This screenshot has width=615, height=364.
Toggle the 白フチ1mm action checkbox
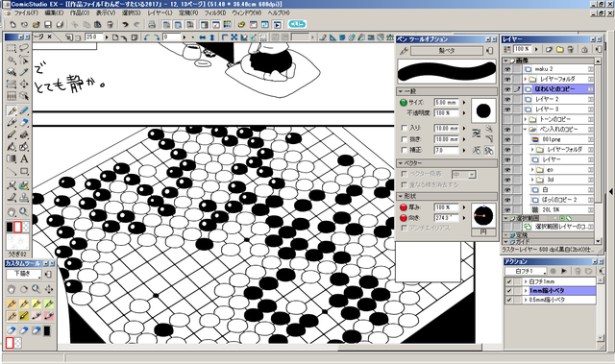tap(509, 281)
